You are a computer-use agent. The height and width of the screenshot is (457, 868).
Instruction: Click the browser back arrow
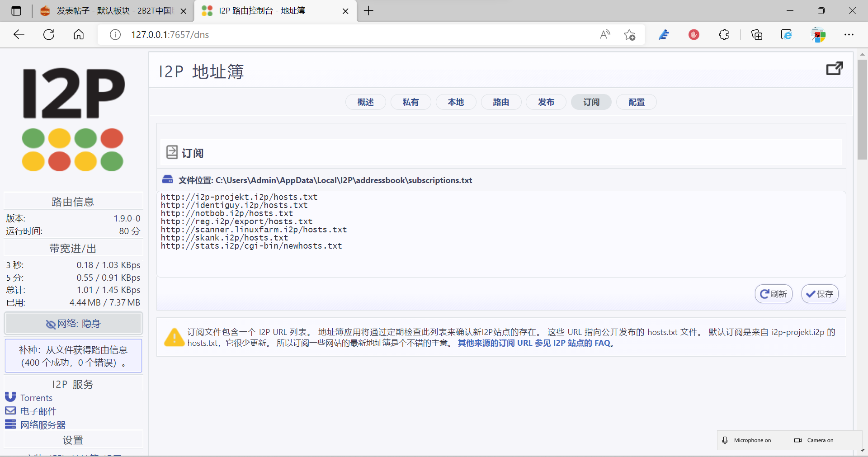click(19, 35)
